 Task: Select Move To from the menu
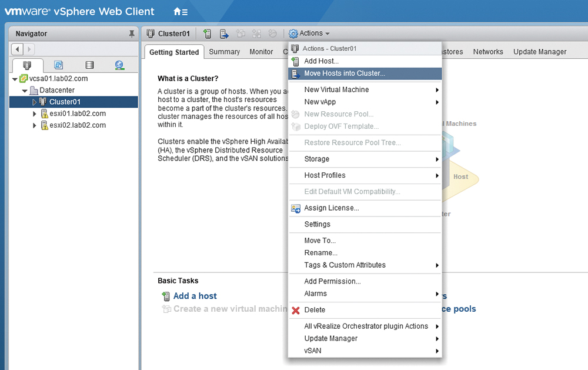point(365,241)
